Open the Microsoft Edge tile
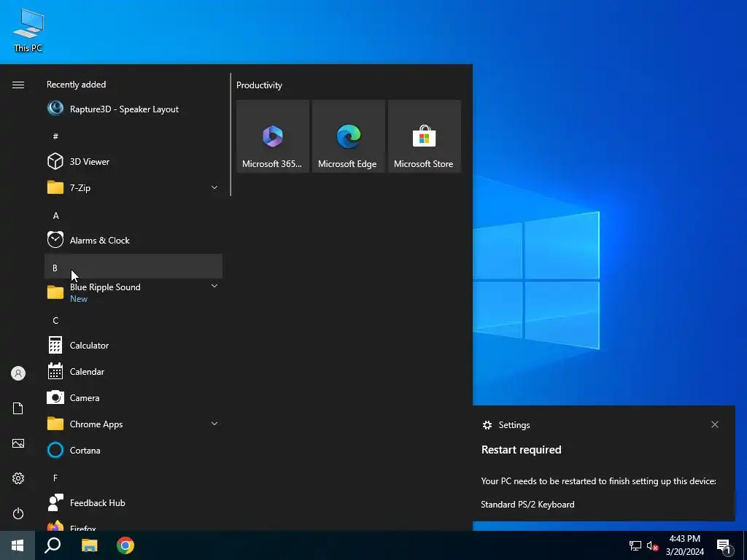 click(x=348, y=136)
